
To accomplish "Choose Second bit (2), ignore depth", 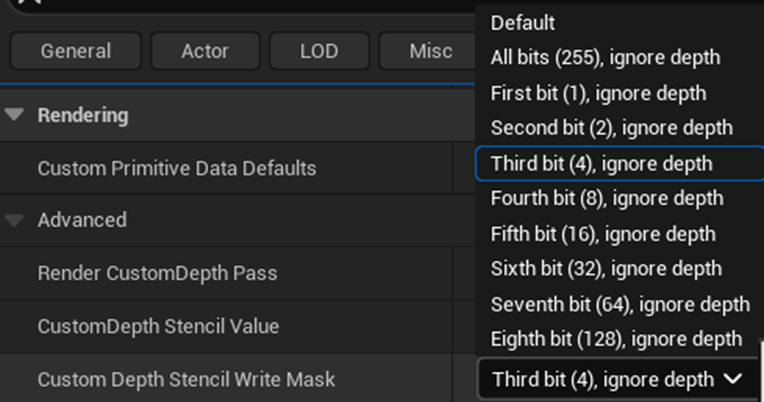I will (612, 128).
